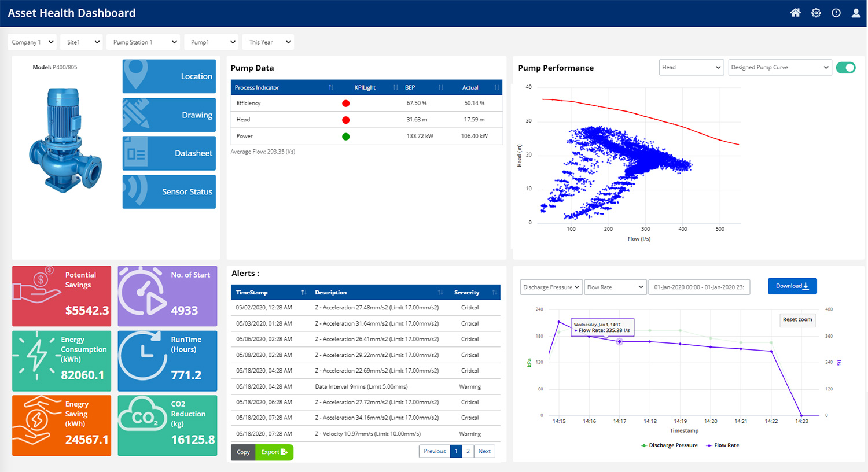The width and height of the screenshot is (868, 472).
Task: Sort the alerts Severity column
Action: click(494, 292)
